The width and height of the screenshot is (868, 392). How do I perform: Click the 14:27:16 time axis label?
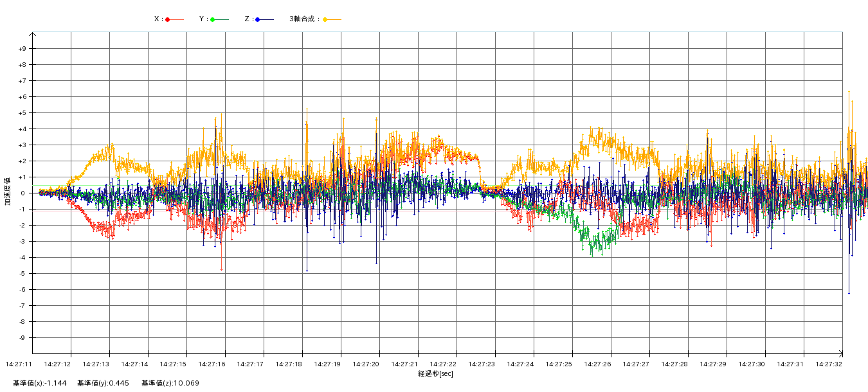(212, 364)
